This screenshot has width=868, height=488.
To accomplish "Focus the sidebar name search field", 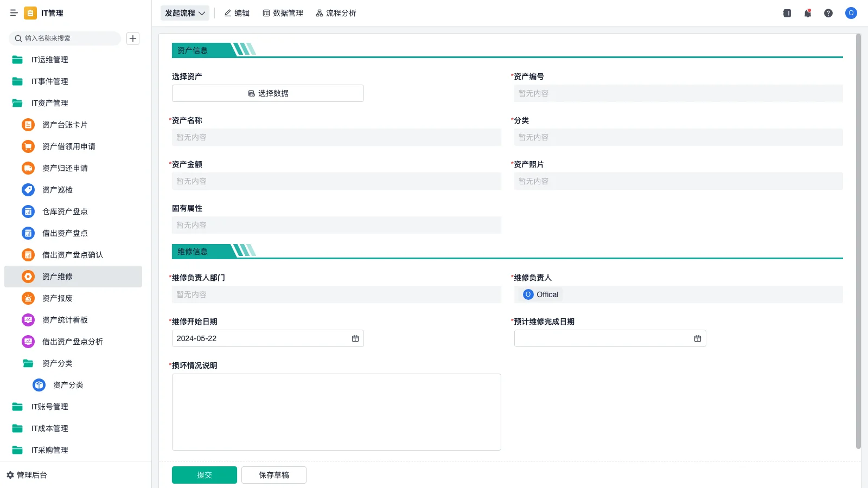I will (65, 38).
